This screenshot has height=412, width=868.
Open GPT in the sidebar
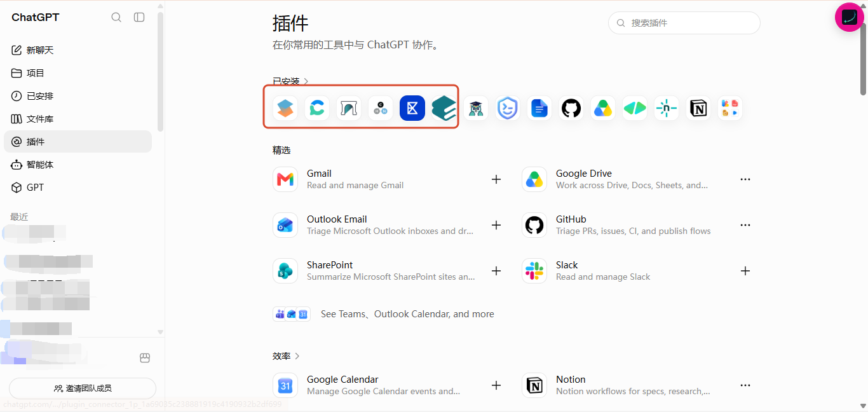[78, 188]
